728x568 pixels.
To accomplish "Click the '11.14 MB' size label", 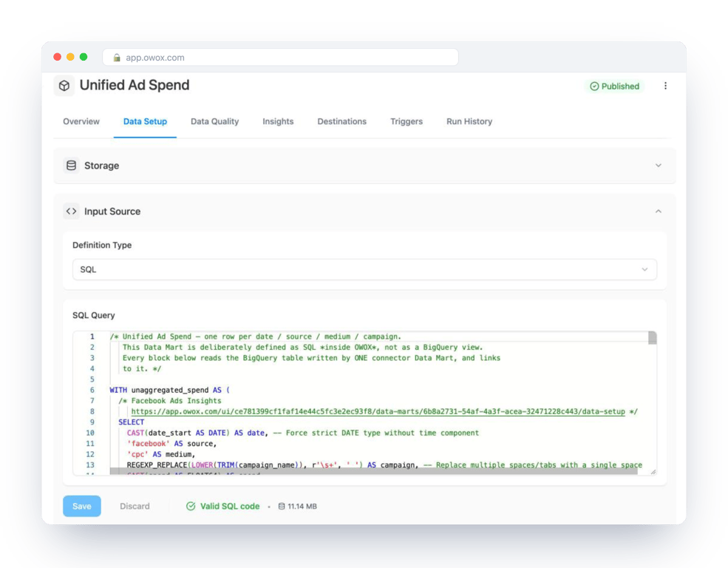I will pyautogui.click(x=302, y=506).
